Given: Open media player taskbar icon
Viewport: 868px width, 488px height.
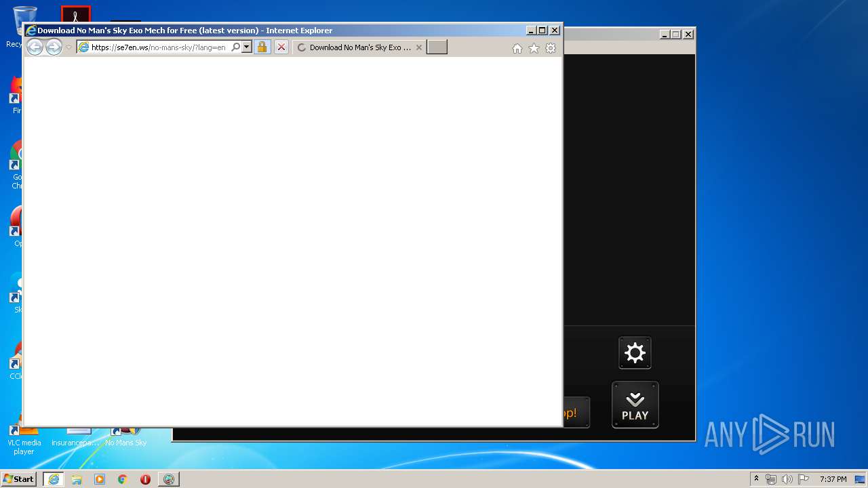Looking at the screenshot, I should click(100, 479).
